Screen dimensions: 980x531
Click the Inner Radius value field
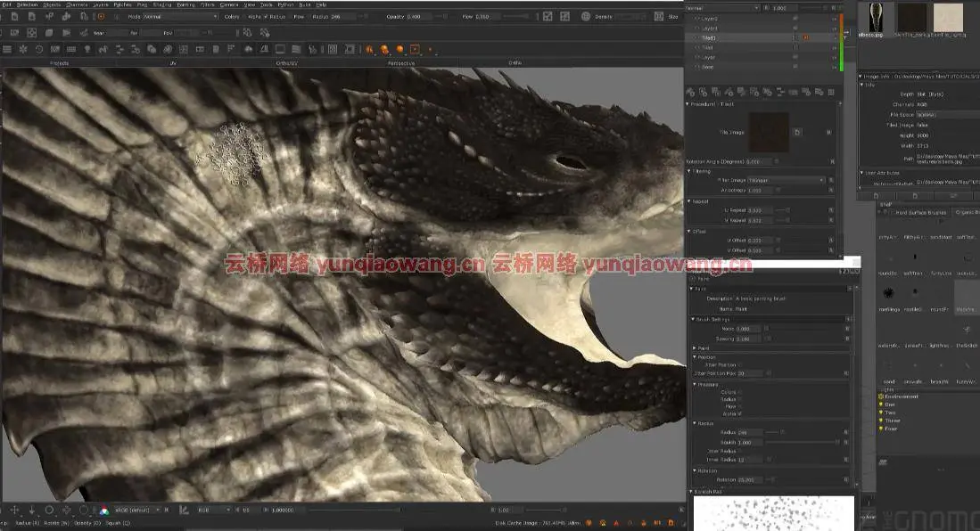751,460
